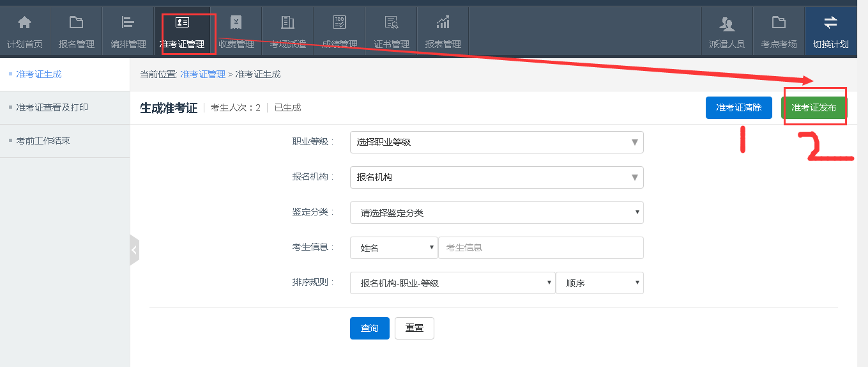Open the 选择职业等级 dropdown

(x=497, y=142)
